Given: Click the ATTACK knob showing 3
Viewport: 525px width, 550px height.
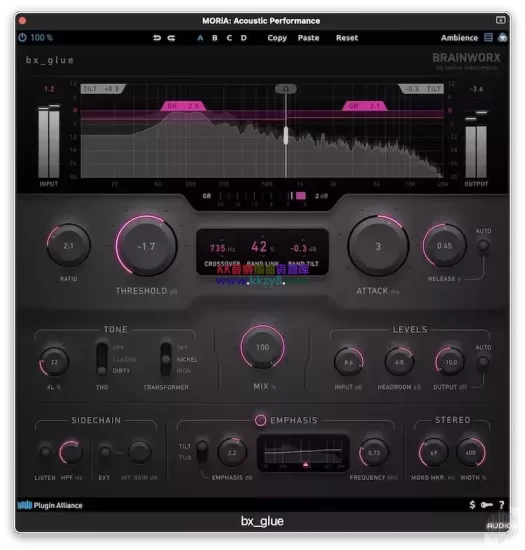Looking at the screenshot, I should click(x=378, y=246).
